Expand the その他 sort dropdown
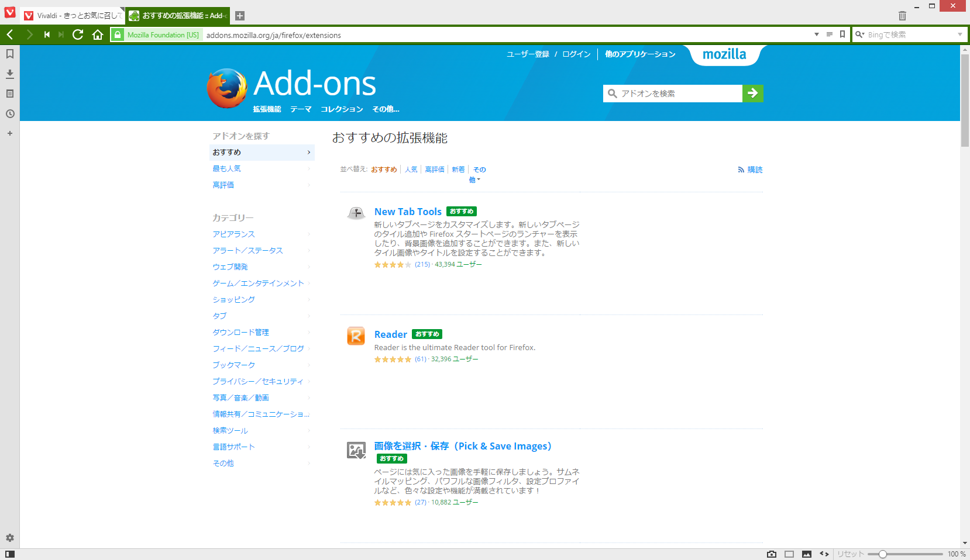970x560 pixels. click(x=479, y=174)
